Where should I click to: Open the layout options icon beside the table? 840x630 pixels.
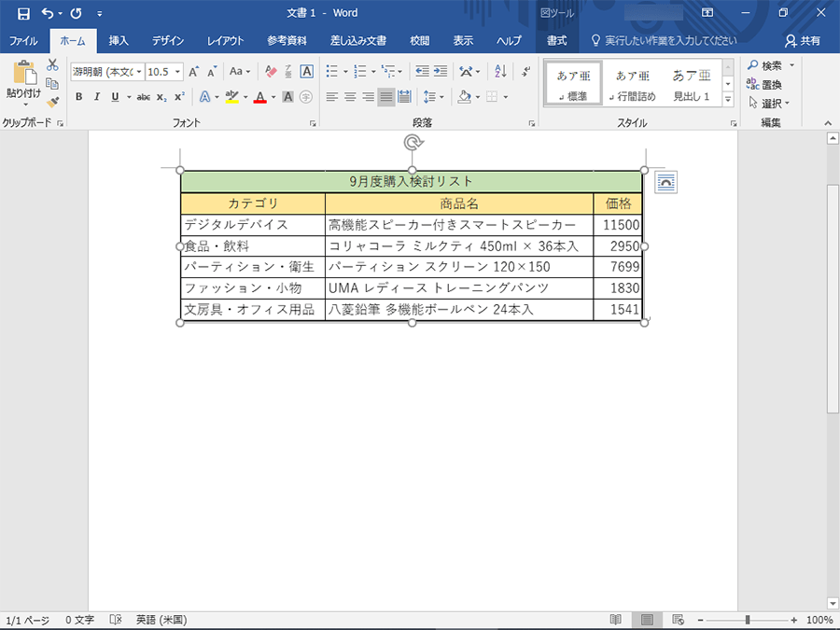(665, 182)
